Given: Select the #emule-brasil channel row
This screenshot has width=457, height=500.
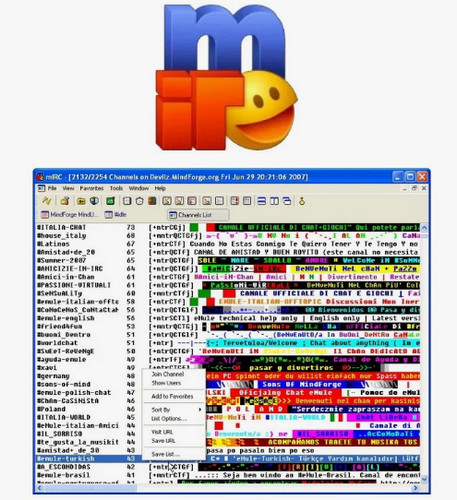Looking at the screenshot, I should coord(228,475).
